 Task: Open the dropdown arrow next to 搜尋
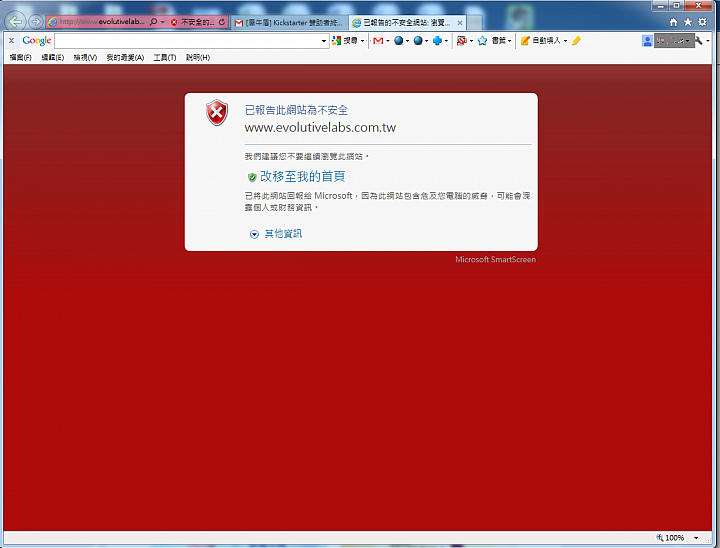pos(363,41)
